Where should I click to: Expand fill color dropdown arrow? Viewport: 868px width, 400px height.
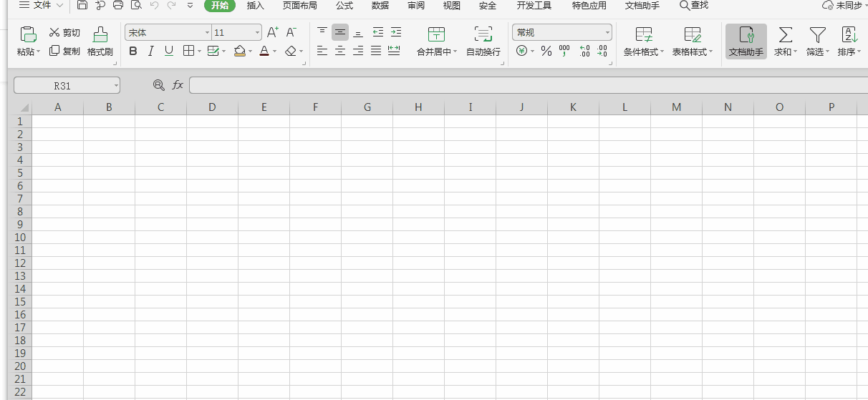(250, 52)
